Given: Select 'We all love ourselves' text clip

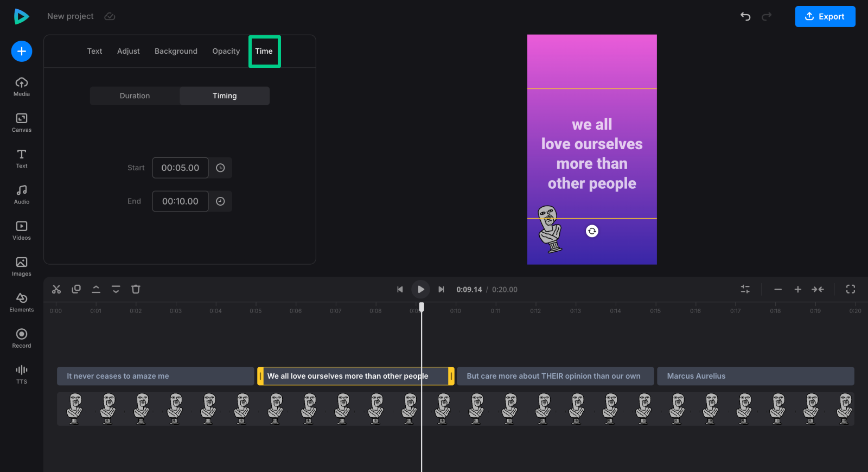Looking at the screenshot, I should click(356, 376).
